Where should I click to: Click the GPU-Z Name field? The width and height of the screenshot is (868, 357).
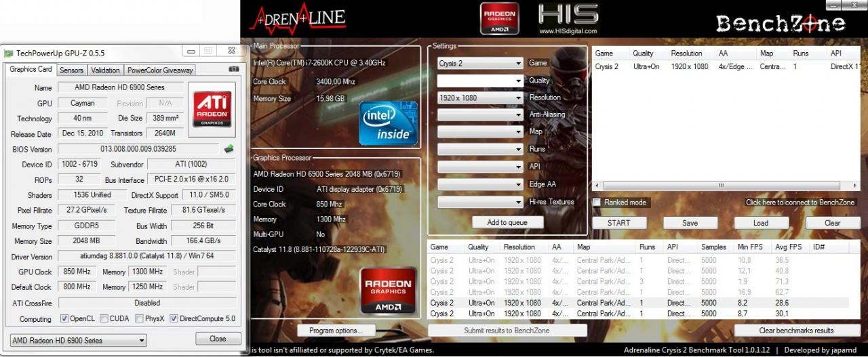tap(119, 87)
